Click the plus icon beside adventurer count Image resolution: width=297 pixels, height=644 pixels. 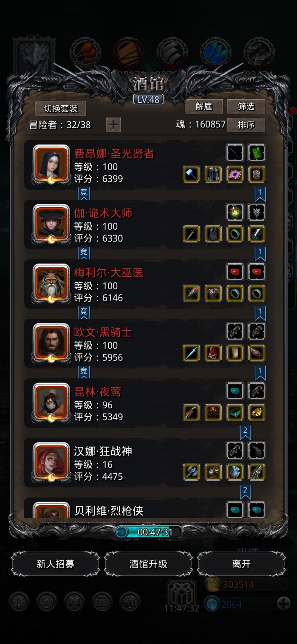(113, 125)
